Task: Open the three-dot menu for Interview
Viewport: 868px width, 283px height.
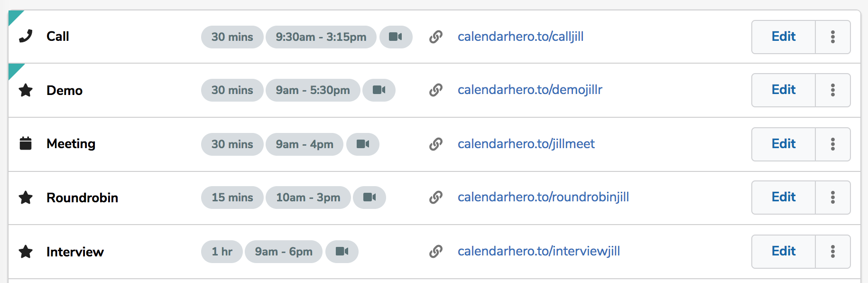Action: (832, 252)
